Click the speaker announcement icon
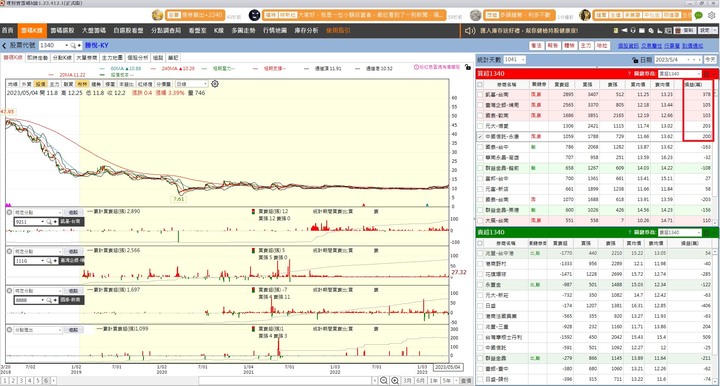Screen dimensions: 720x386 tap(470, 31)
